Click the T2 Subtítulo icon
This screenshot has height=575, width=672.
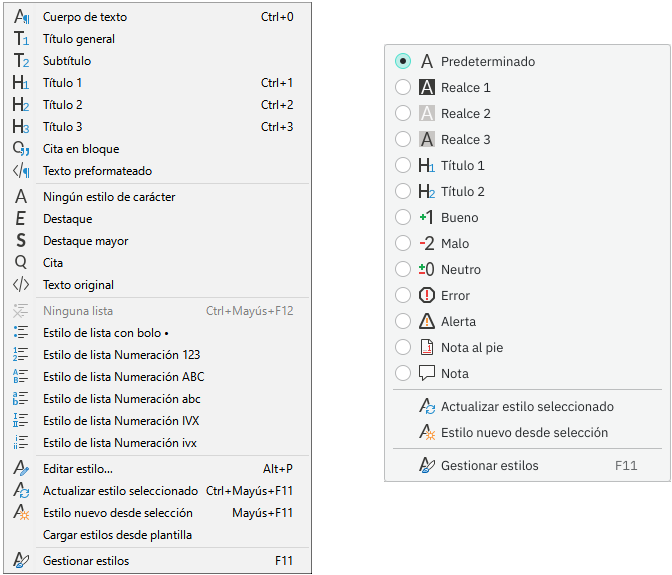pos(21,61)
